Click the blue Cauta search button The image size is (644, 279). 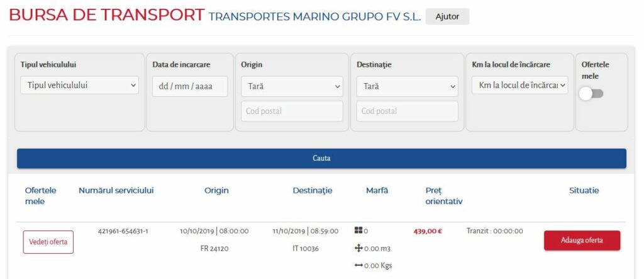[x=321, y=159]
